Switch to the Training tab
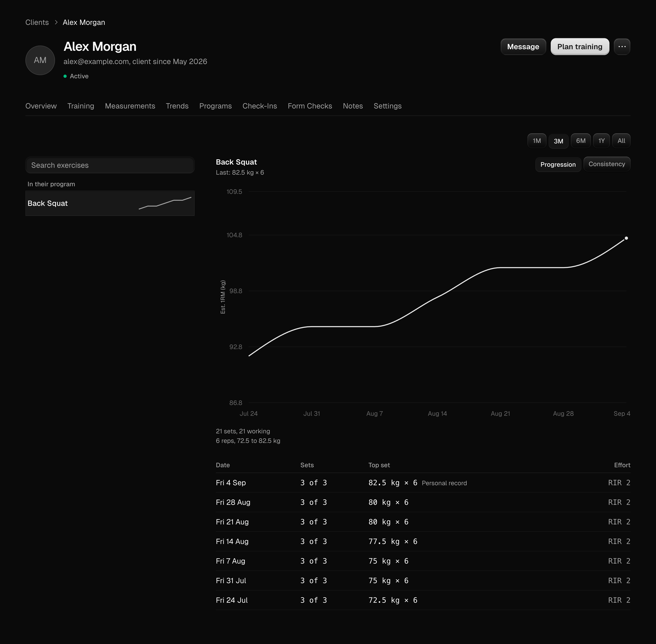Screen dimensions: 656x644 pos(80,106)
